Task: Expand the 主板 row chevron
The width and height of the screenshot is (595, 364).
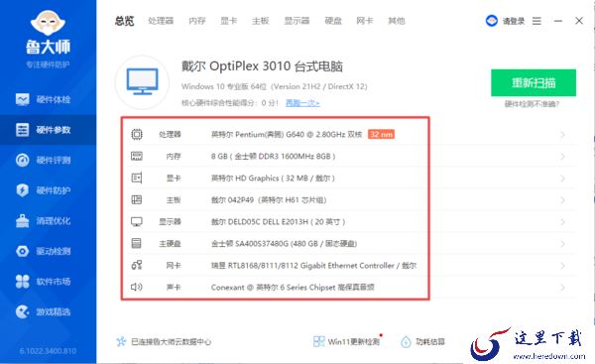Action: [562, 200]
